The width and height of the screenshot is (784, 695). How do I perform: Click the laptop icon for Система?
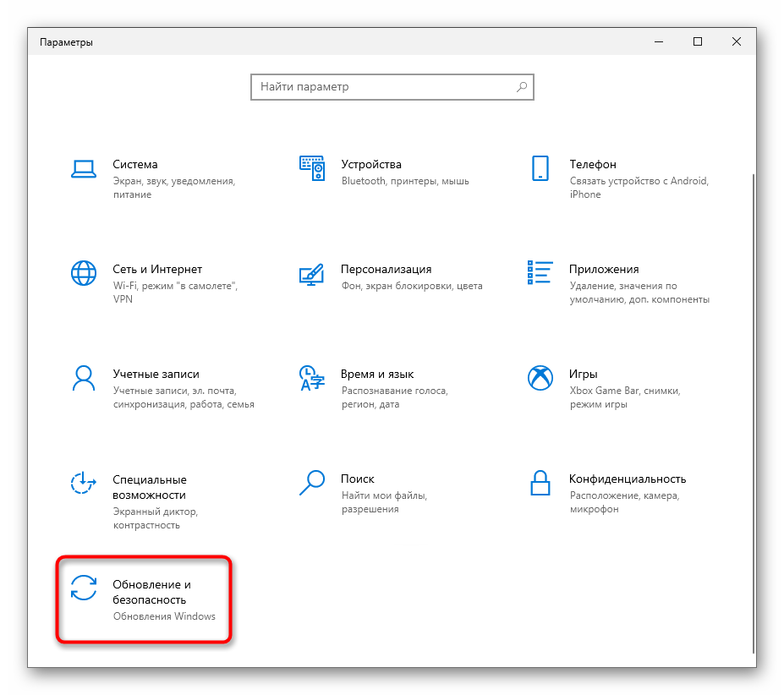[x=84, y=167]
